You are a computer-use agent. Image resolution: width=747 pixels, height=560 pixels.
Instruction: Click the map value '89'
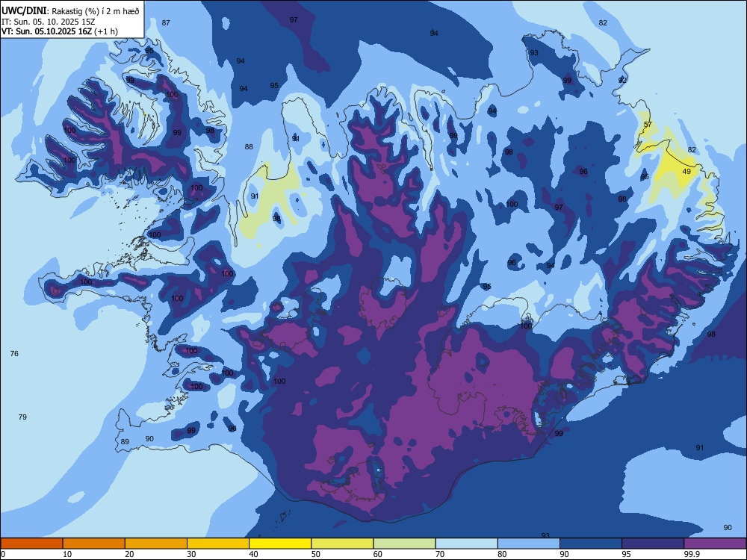click(x=125, y=441)
